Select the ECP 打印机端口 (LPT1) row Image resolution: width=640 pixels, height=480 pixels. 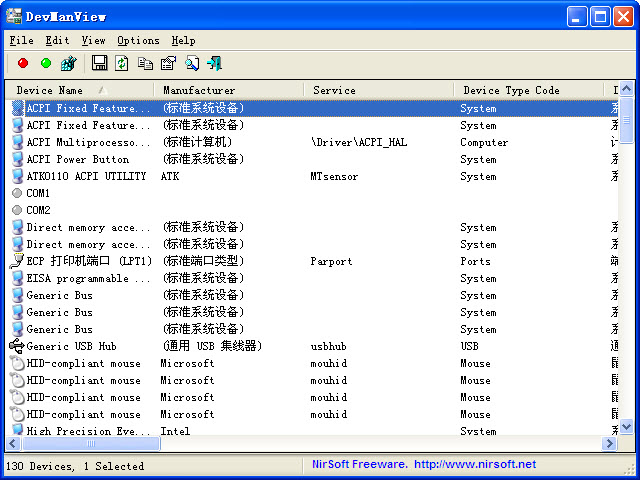point(312,261)
